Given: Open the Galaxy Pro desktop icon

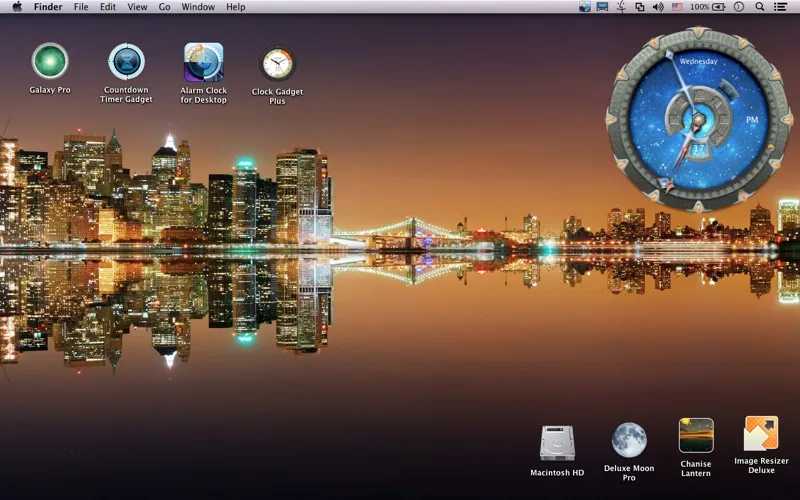Looking at the screenshot, I should click(49, 61).
